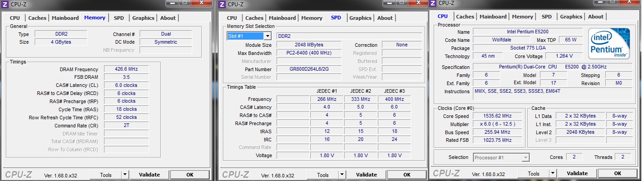Click the CPU-Z logo icon in Memory window title bar

[5, 5]
